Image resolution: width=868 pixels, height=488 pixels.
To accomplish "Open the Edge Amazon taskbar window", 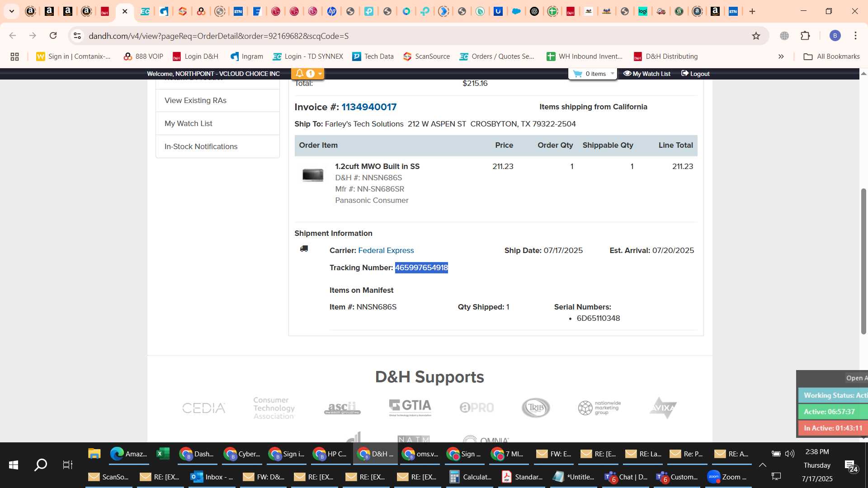I will (x=129, y=454).
